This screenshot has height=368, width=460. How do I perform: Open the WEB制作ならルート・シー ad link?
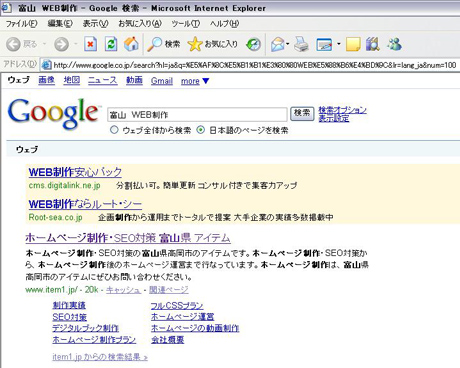pyautogui.click(x=85, y=204)
